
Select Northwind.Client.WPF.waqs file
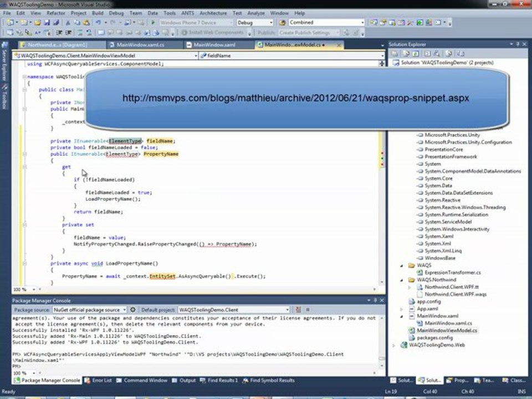pyautogui.click(x=456, y=294)
